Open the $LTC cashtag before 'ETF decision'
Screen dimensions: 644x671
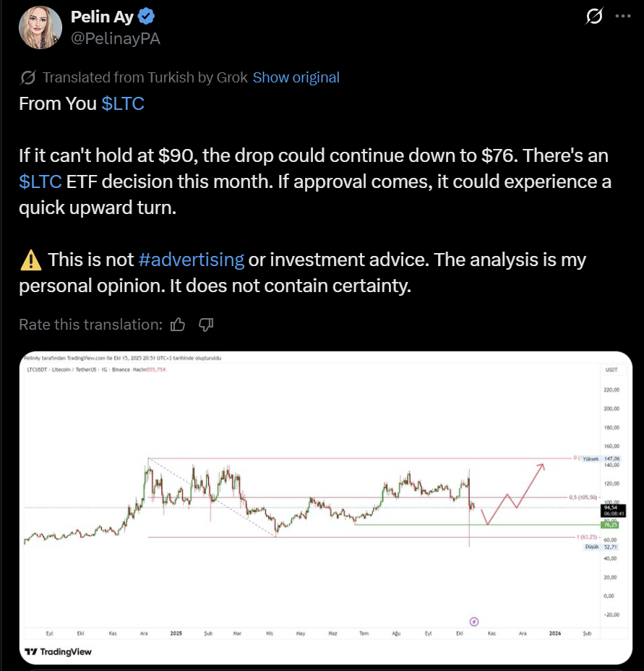[40, 181]
